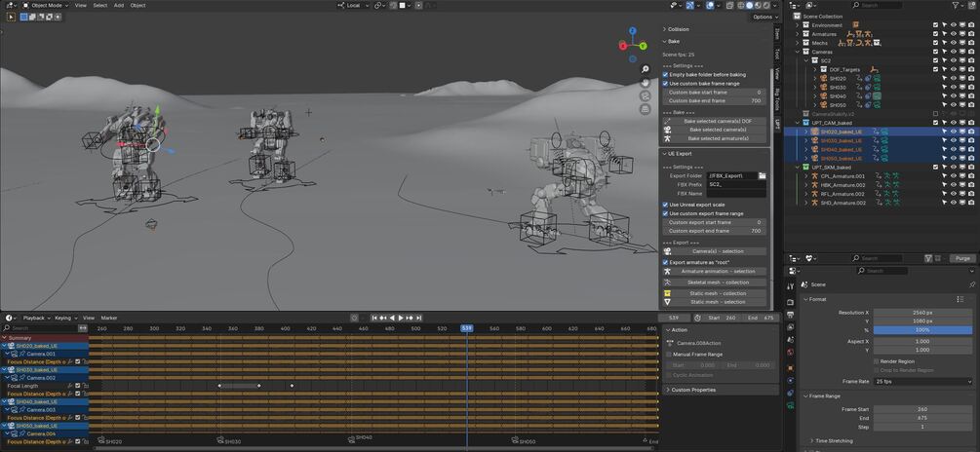Hide Environment collection with its eye icon
Viewport: 980px width, 452px height.
pos(953,25)
